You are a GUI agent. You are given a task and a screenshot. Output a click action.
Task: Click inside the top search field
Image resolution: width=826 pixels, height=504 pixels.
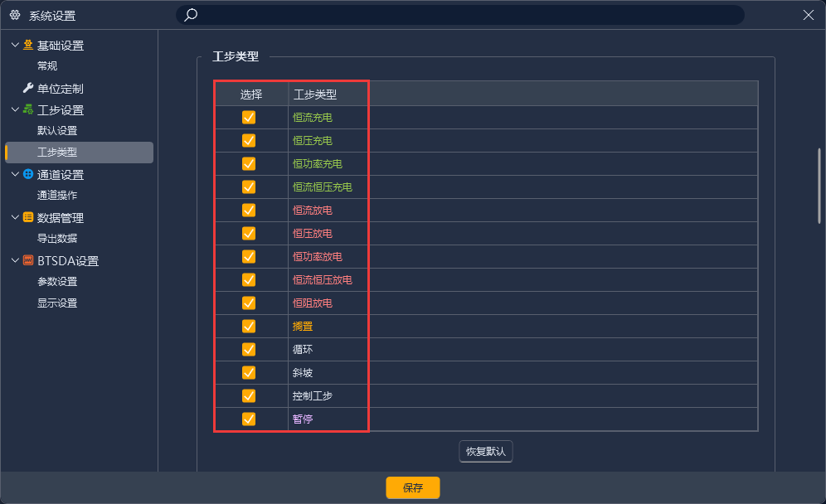[x=456, y=15]
